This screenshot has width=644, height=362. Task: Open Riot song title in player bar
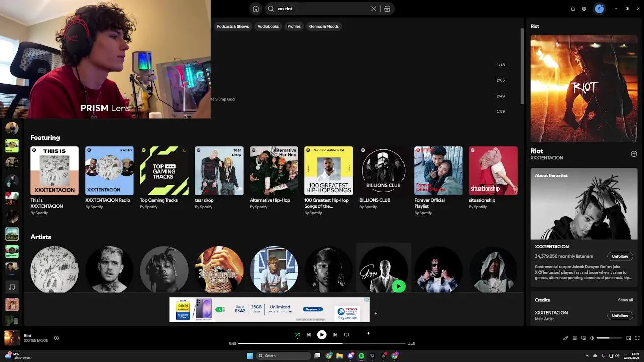point(28,336)
